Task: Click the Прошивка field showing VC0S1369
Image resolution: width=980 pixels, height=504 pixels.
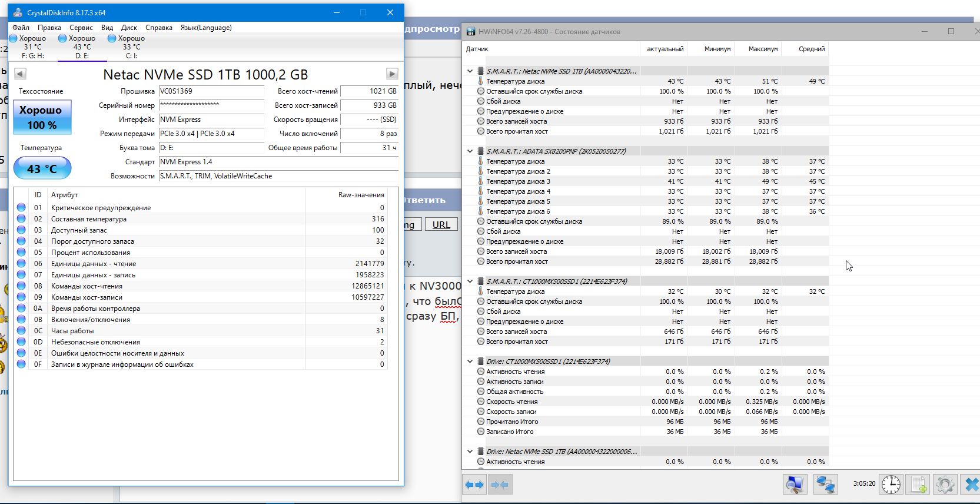Action: pyautogui.click(x=211, y=91)
